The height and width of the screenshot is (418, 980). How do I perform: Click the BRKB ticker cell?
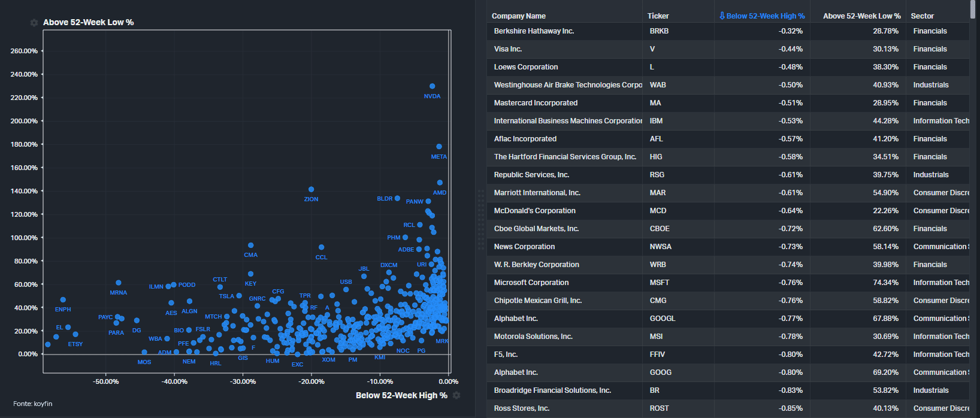660,31
